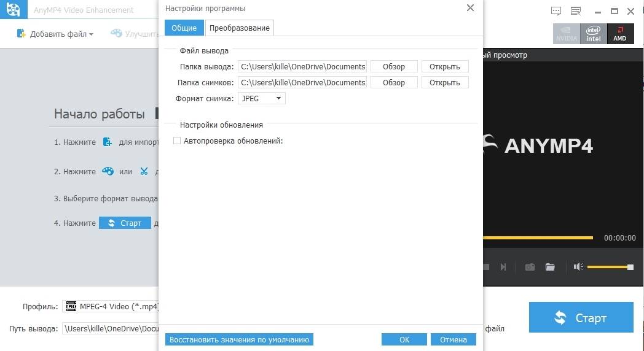Enable Автопроверка обновлений checkbox
Image resolution: width=644 pixels, height=351 pixels.
(177, 141)
